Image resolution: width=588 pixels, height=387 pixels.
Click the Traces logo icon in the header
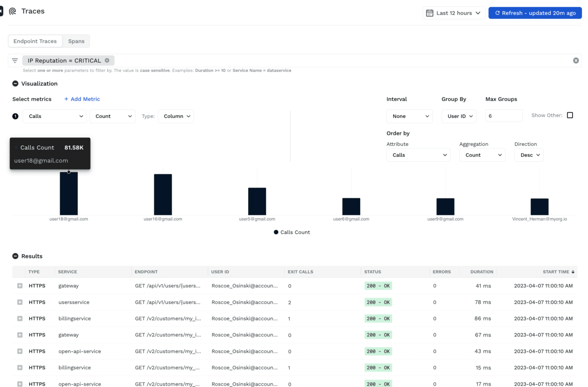12,11
